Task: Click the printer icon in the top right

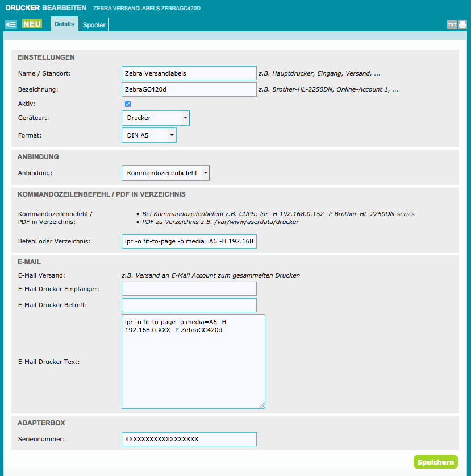Action: click(462, 24)
